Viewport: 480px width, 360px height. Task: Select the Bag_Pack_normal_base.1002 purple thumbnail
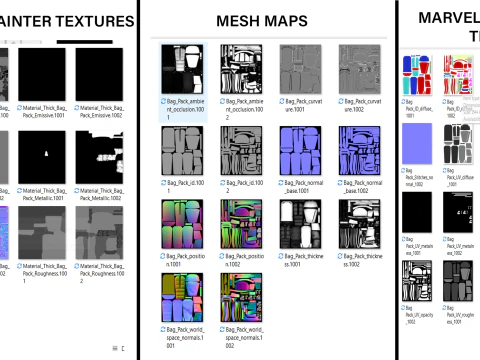[x=360, y=151]
